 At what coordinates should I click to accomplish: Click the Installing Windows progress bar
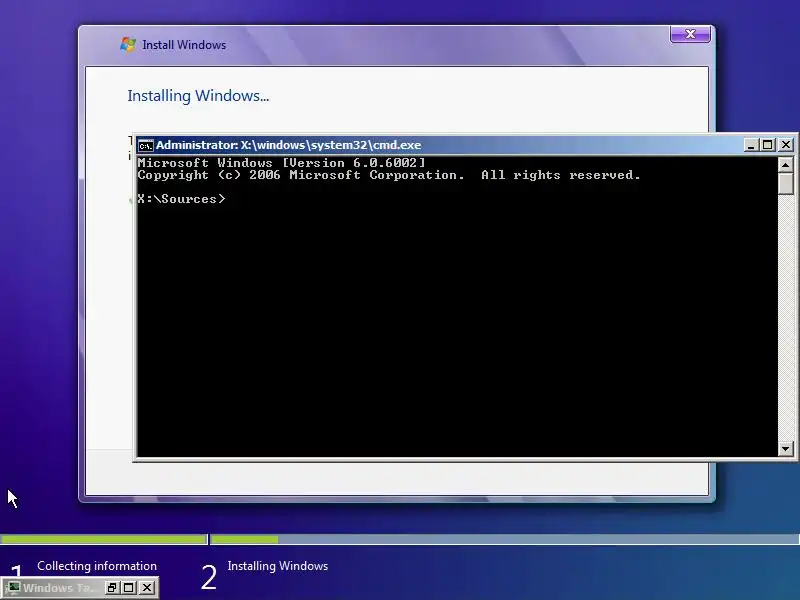coord(505,539)
